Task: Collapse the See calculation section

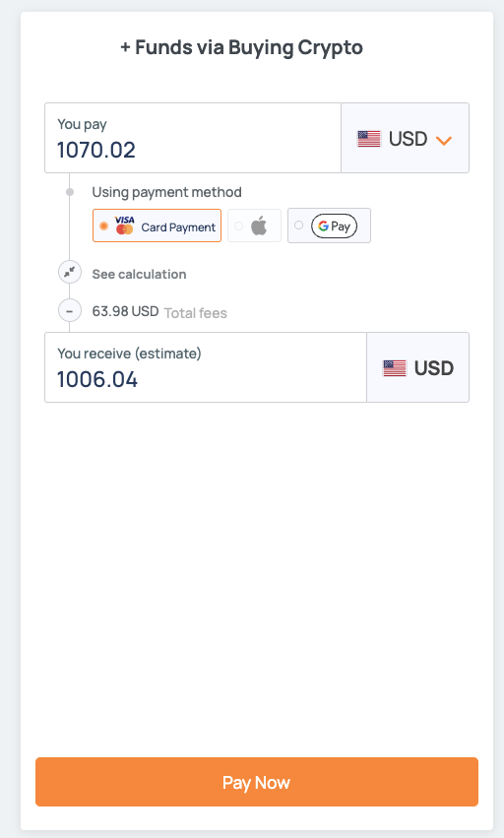Action: [x=139, y=274]
